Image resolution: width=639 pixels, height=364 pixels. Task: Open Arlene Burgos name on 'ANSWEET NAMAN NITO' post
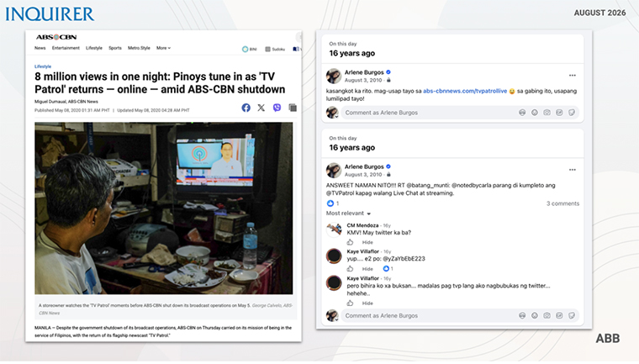pos(364,166)
